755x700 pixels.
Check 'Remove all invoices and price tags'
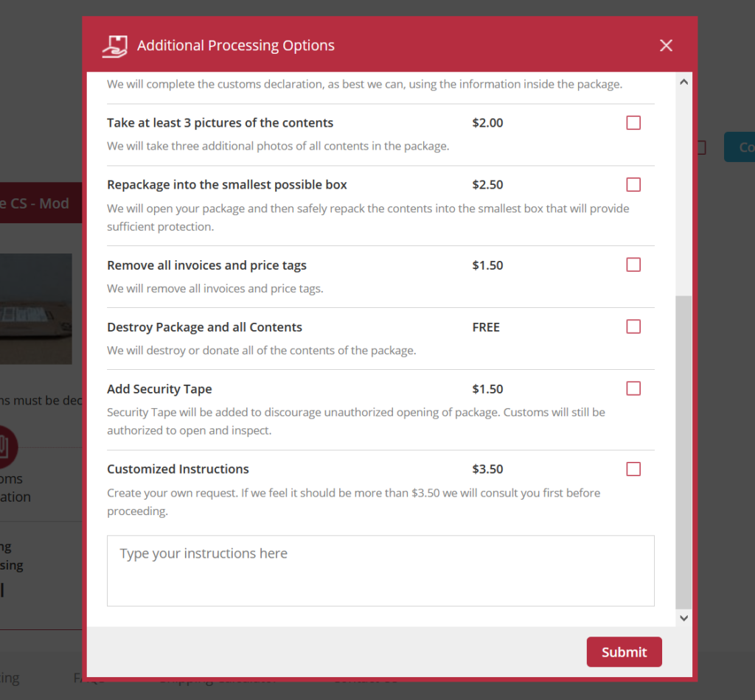click(x=633, y=265)
